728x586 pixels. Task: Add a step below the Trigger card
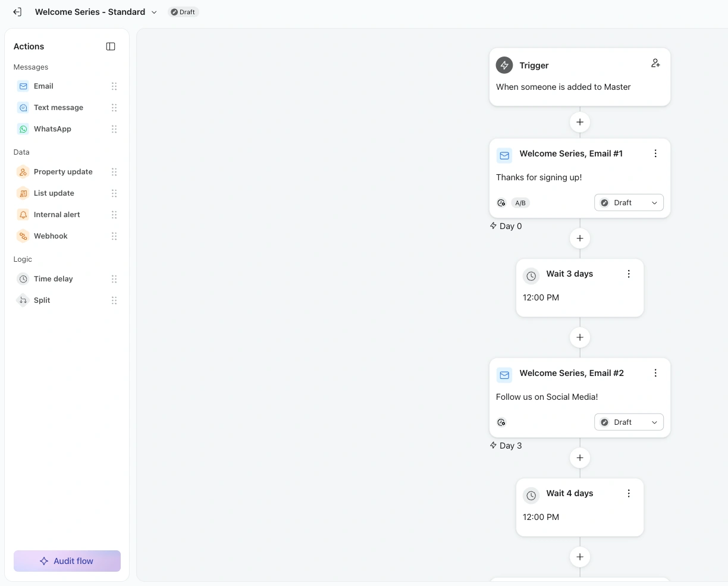(580, 122)
